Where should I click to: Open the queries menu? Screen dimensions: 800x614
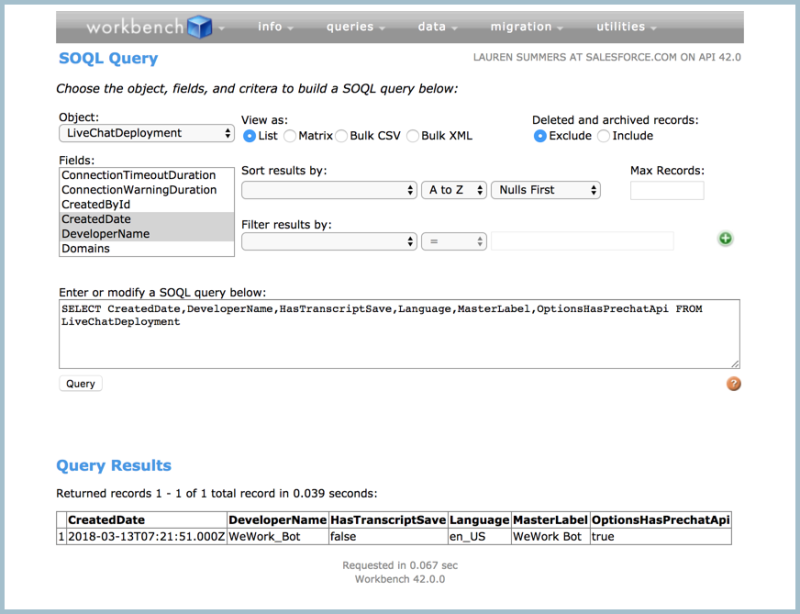click(356, 27)
